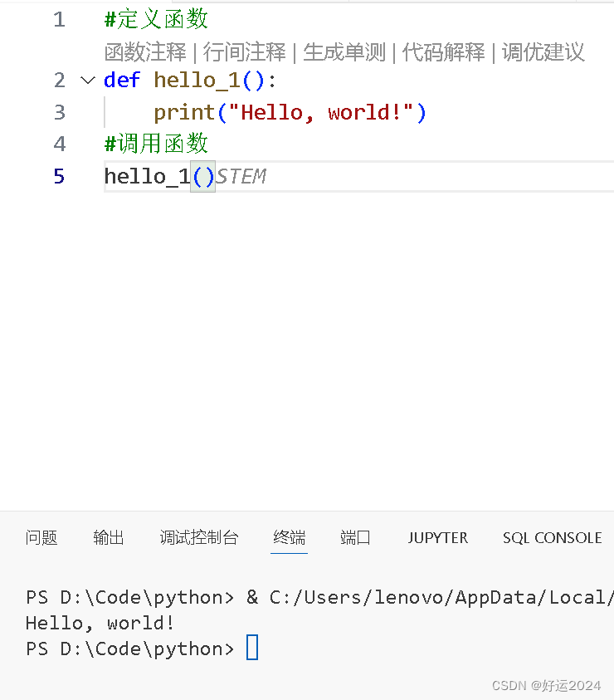Screen dimensions: 614x700
Task: Open the 输出 panel tab
Action: 109,538
